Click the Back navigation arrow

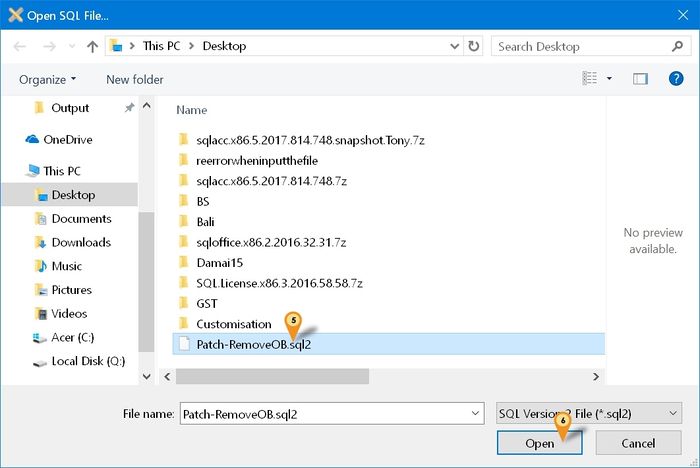coord(22,46)
